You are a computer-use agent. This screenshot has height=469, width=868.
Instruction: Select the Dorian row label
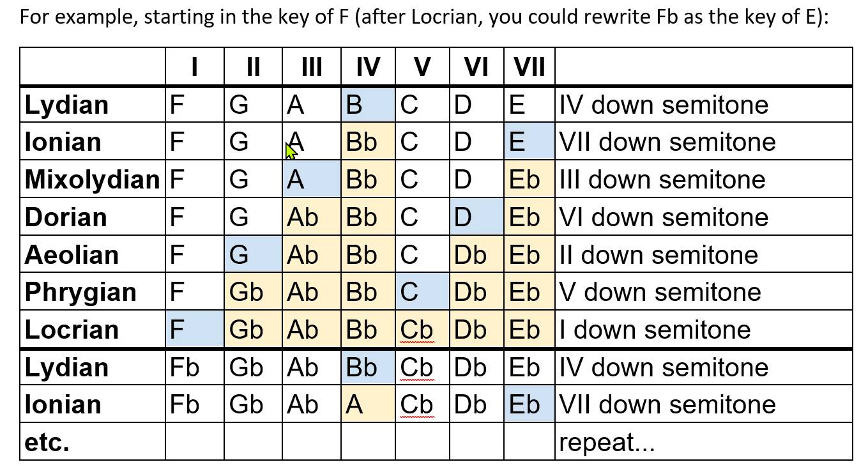[x=66, y=217]
